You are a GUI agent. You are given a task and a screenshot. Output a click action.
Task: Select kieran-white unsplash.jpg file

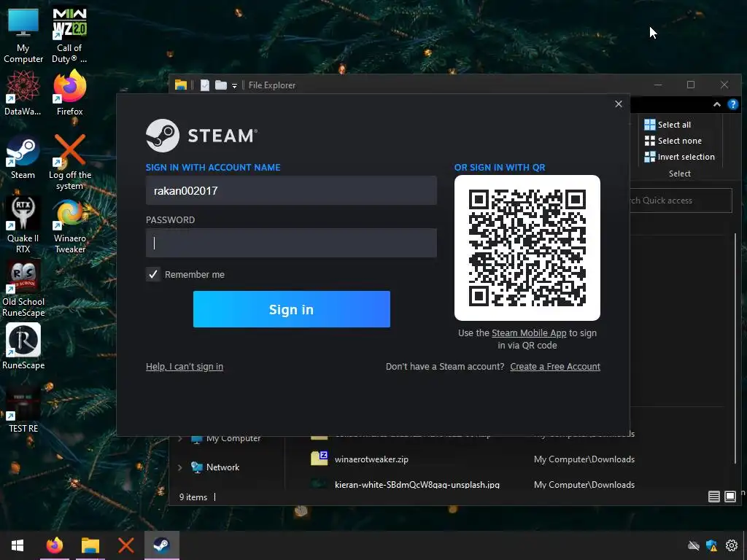(x=417, y=484)
